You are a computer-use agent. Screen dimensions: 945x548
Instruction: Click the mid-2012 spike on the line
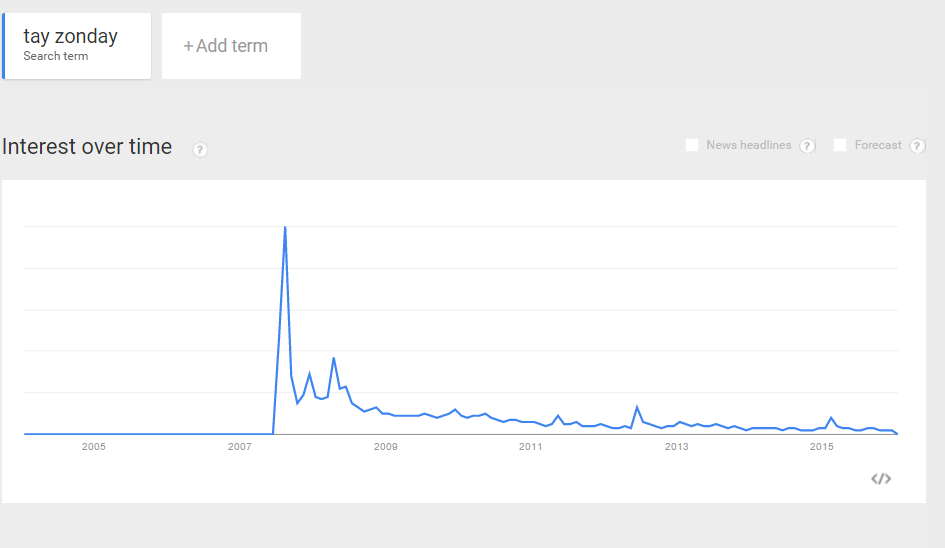click(637, 407)
